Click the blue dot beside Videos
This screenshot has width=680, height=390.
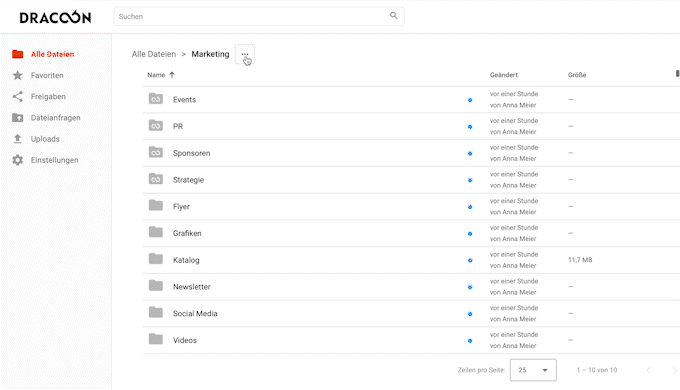pyautogui.click(x=470, y=341)
